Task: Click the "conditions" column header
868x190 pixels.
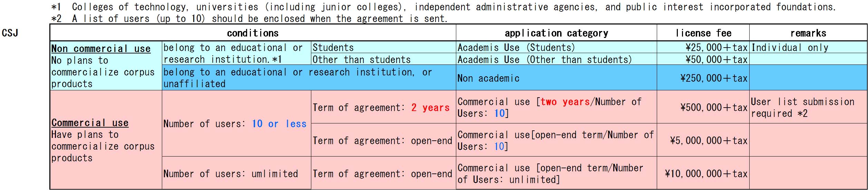Action: click(x=253, y=33)
